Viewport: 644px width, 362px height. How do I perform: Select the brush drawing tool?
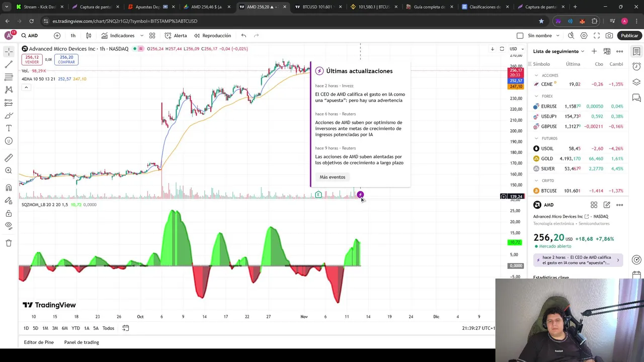(x=9, y=116)
